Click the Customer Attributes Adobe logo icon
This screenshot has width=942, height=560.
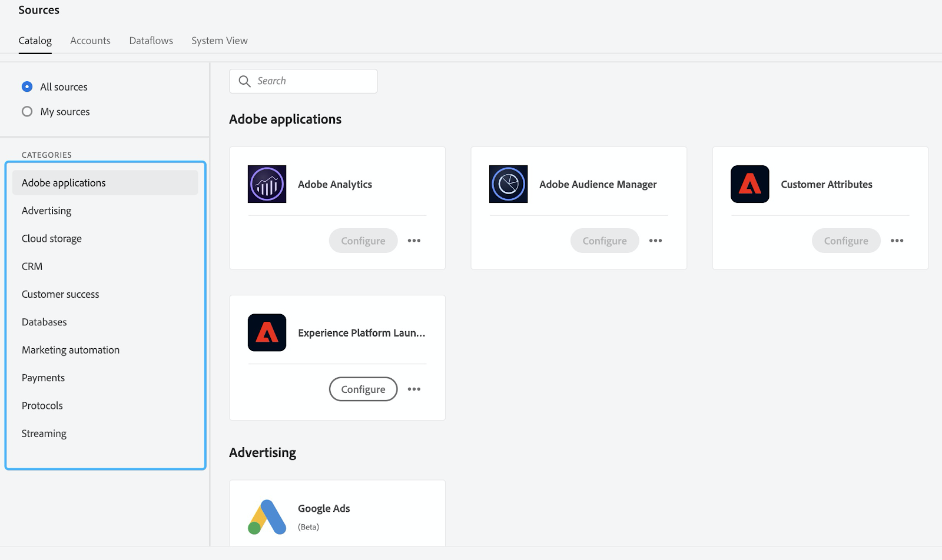click(x=749, y=184)
